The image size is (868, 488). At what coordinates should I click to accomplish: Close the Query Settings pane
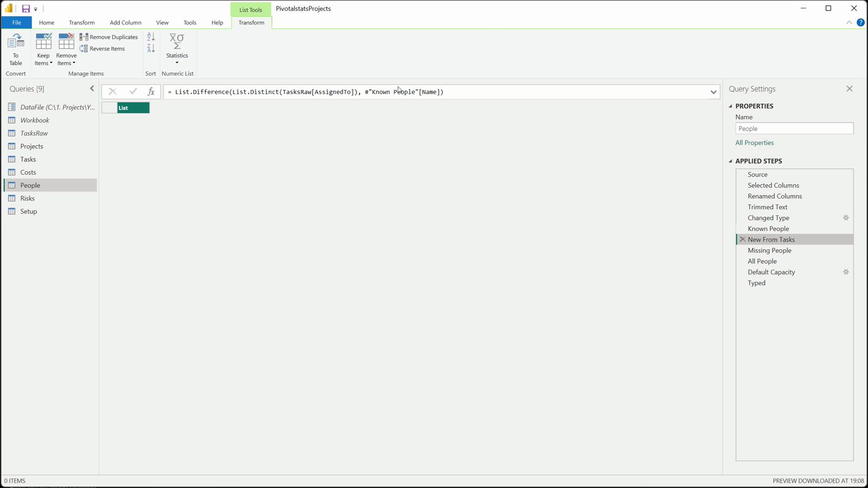(x=850, y=88)
